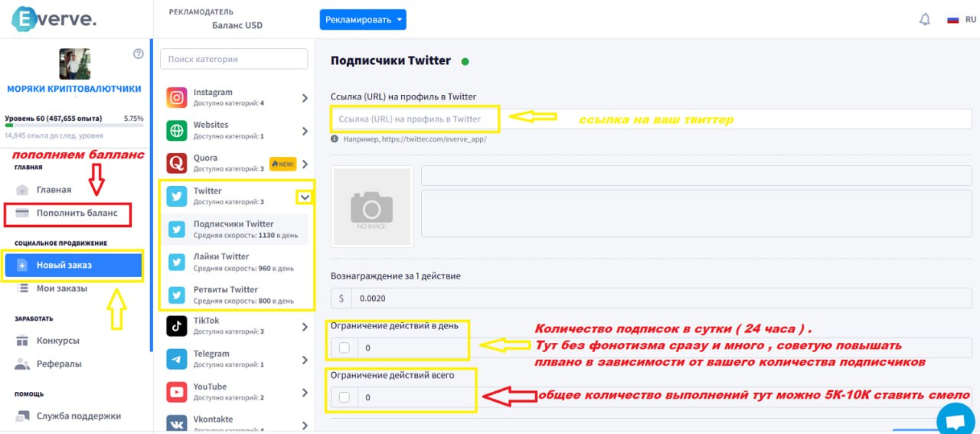Click the plus icon in Новый заказ
Viewport: 980px width, 434px height.
[22, 266]
